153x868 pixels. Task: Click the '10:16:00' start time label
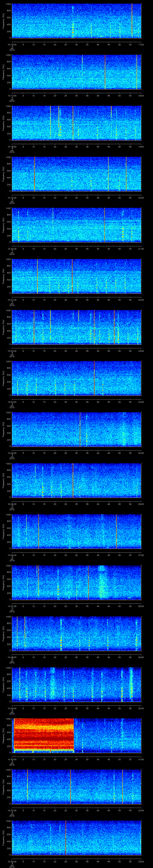coord(12,44)
